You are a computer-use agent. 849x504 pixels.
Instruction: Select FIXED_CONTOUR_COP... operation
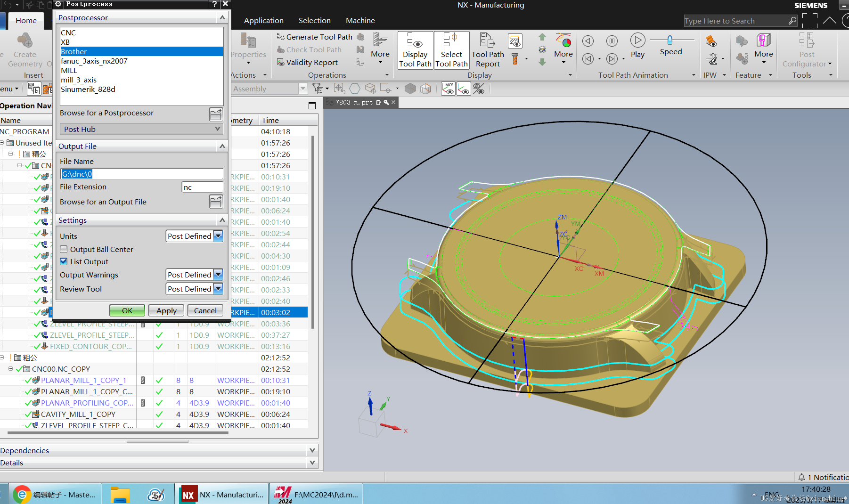[x=91, y=346]
